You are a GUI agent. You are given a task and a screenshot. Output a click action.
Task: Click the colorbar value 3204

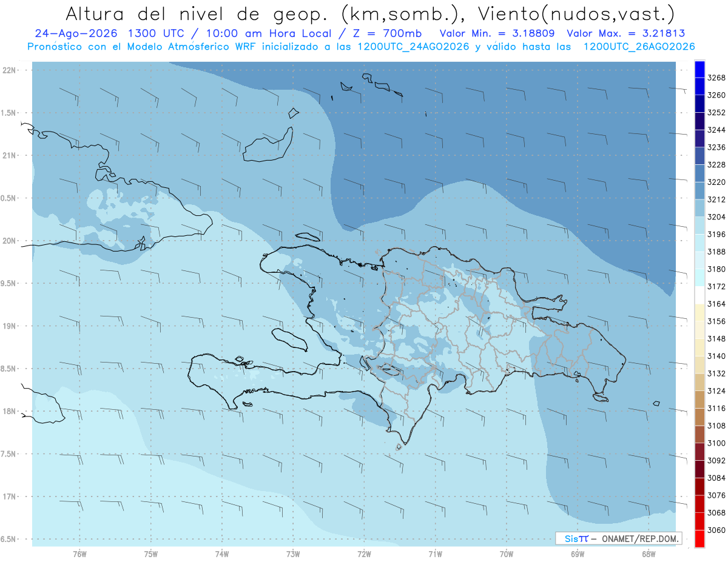tap(716, 216)
